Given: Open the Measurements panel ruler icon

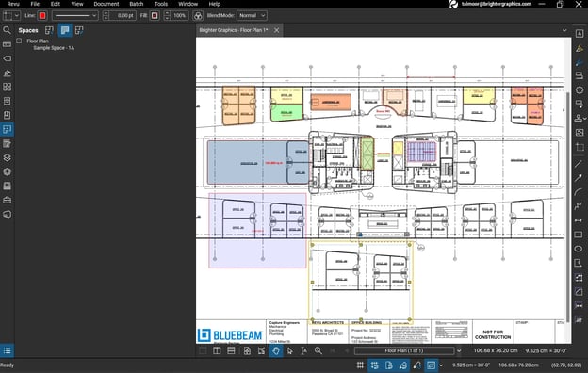Looking at the screenshot, I should 7,44.
